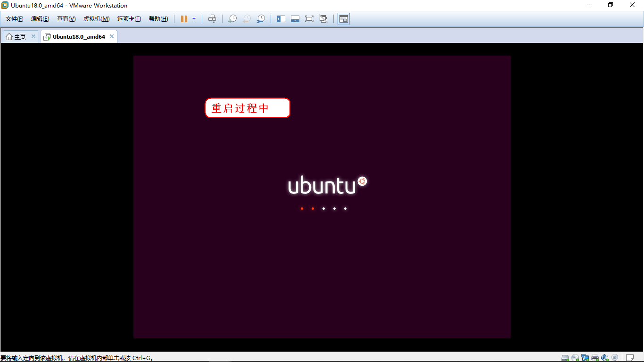Click the status bar text mentioning Ctrl+G
This screenshot has width=644, height=362.
point(77,358)
